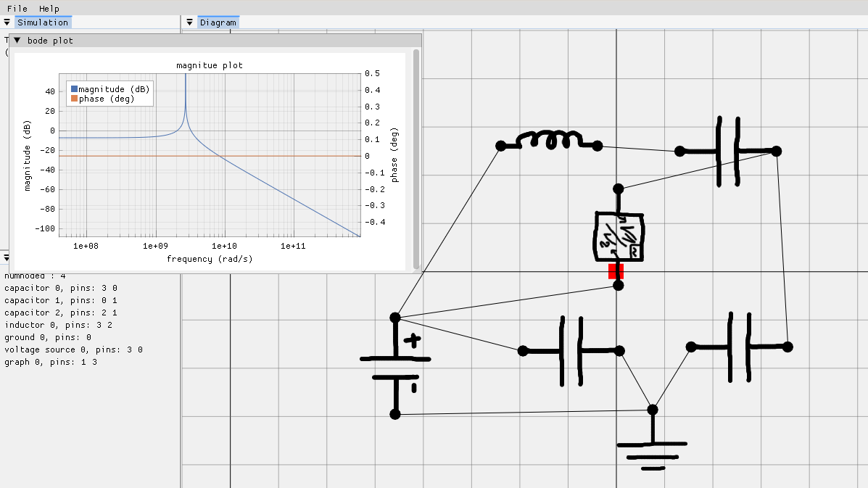868x488 pixels.
Task: Select the bottom right capacitor component
Action: pyautogui.click(x=740, y=347)
